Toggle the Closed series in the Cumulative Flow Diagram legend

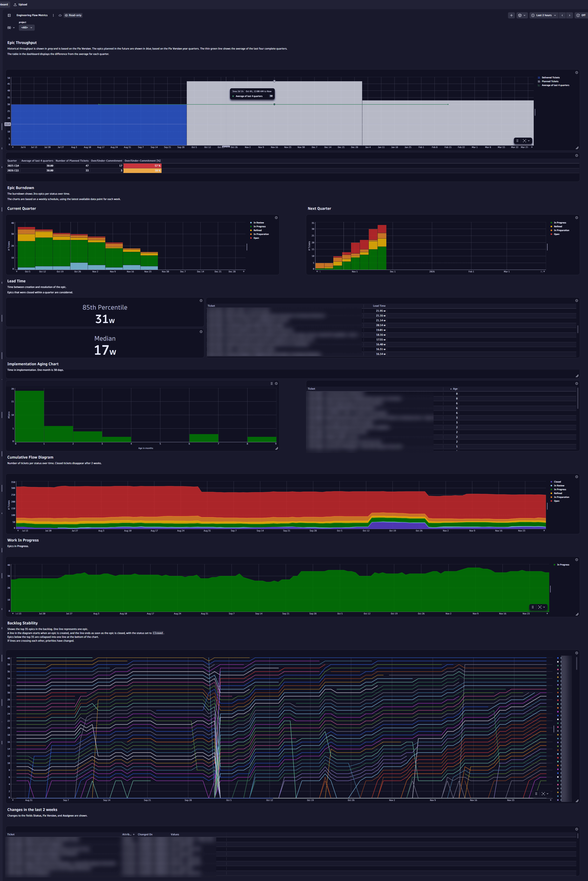pos(557,481)
